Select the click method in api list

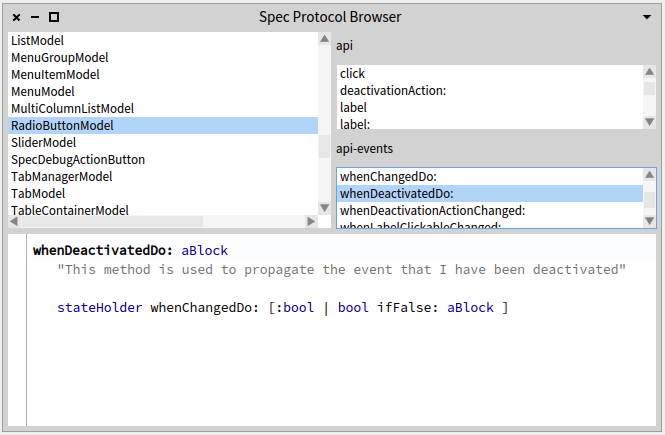352,74
